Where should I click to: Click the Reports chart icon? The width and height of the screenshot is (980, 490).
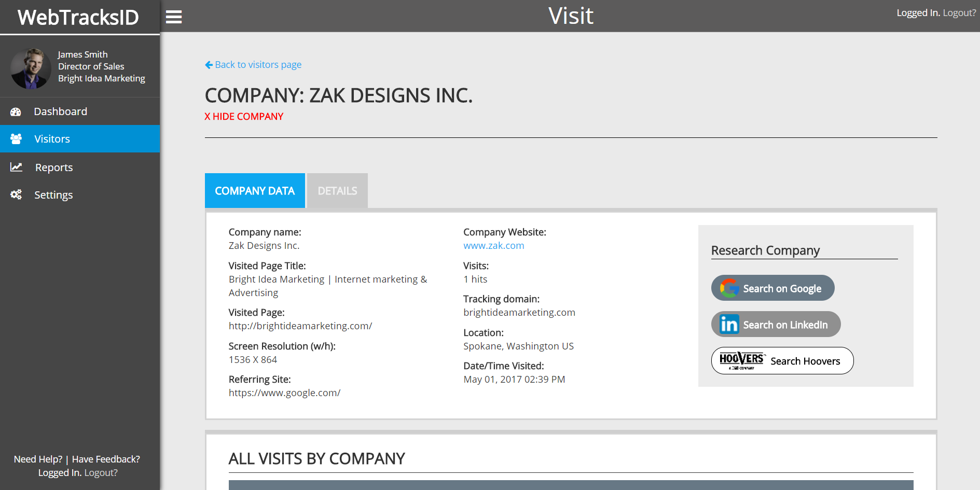17,167
